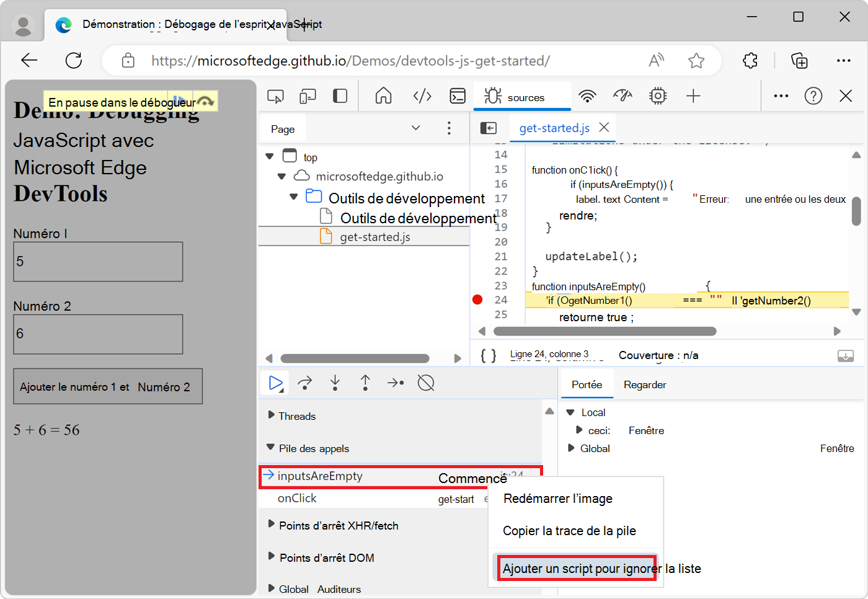Open the Memory tool chip icon
868x599 pixels.
tap(658, 96)
